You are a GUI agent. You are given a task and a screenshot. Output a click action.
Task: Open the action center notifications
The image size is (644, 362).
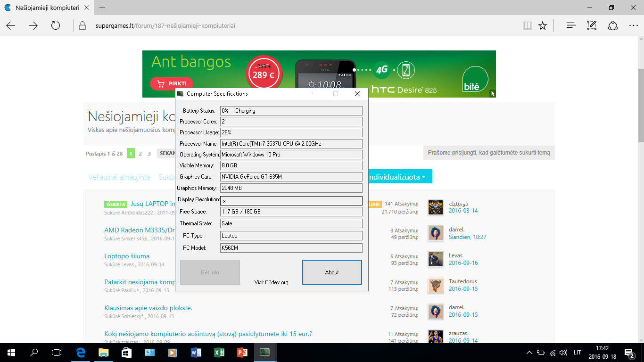(629, 353)
